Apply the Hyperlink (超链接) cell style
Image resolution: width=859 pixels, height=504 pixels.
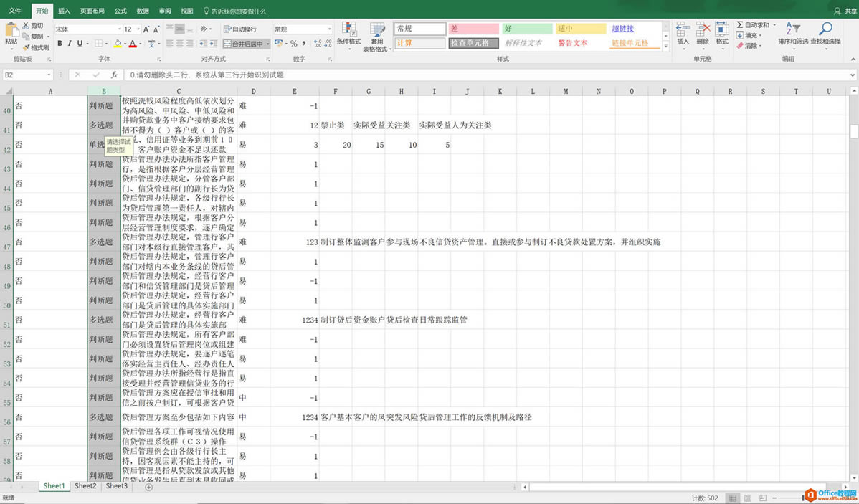point(635,29)
